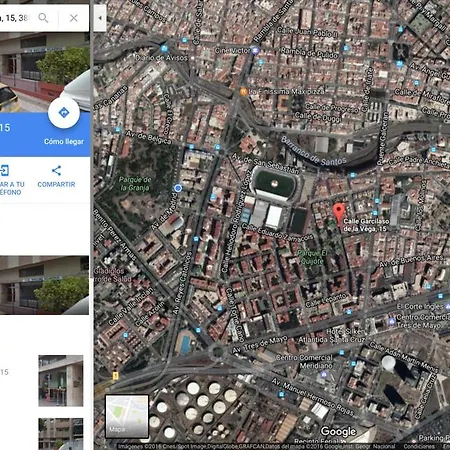
Task: Click the search magnifier icon
Action: (x=43, y=18)
